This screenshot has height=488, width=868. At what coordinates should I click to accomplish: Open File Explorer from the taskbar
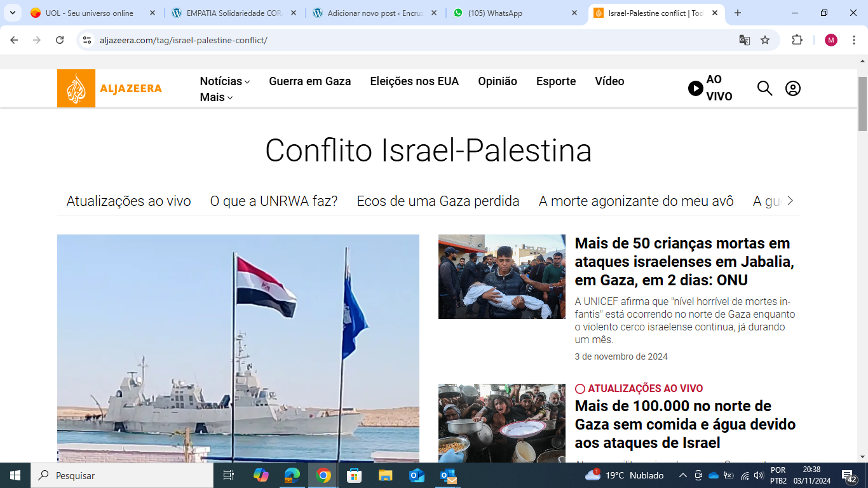click(385, 475)
